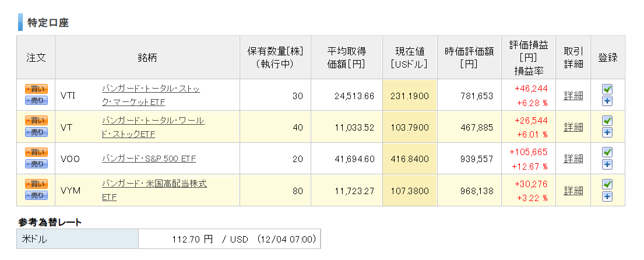
Task: Open 詳細 details link for VTI row
Action: (573, 96)
